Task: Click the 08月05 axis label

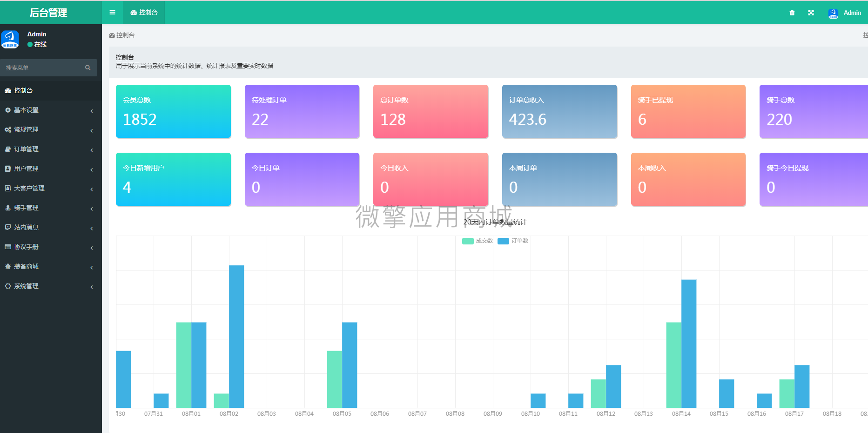Action: pyautogui.click(x=342, y=413)
